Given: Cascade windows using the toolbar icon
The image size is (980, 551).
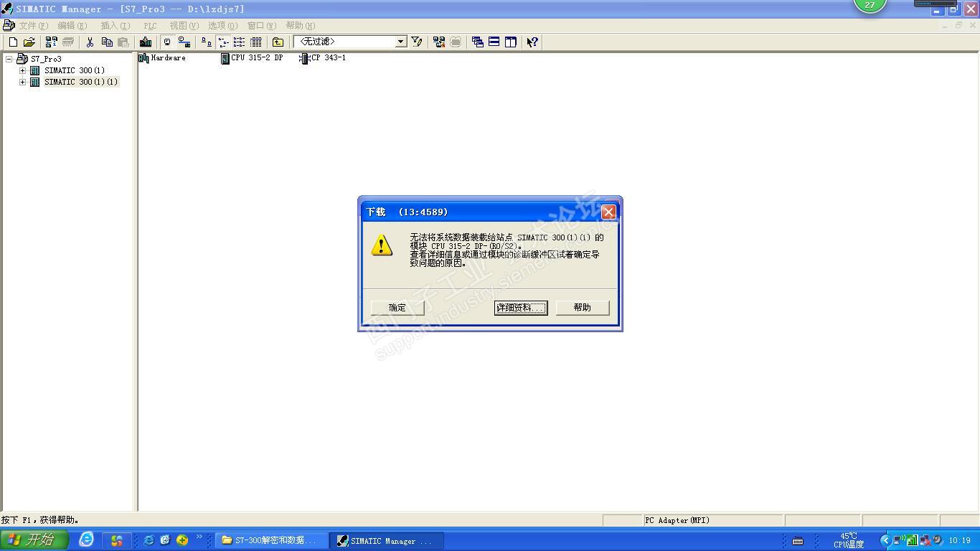Looking at the screenshot, I should (478, 42).
